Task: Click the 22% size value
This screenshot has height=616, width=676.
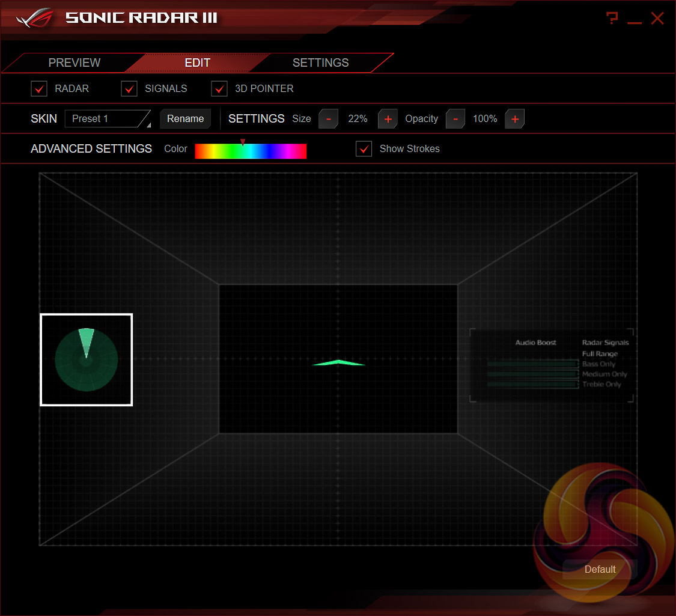Action: 358,118
